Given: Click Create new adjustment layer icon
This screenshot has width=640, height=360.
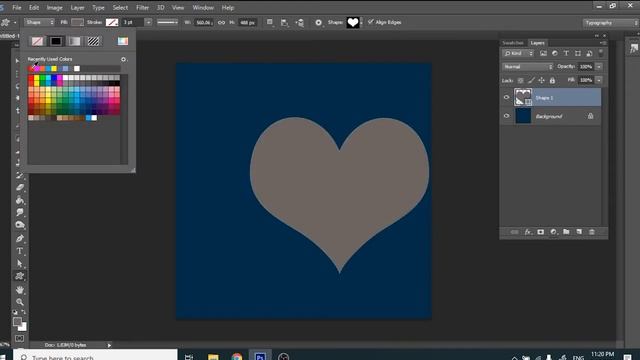Looking at the screenshot, I should [553, 232].
